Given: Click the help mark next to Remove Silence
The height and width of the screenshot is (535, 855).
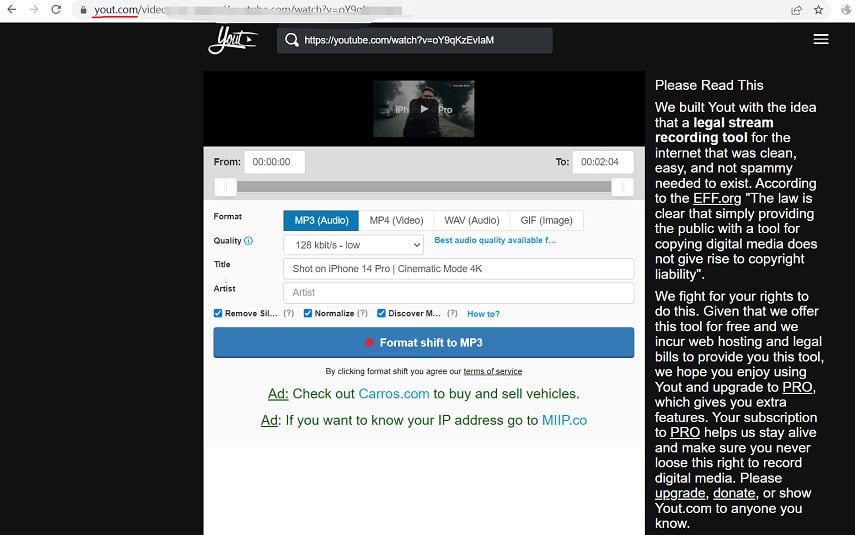Looking at the screenshot, I should tap(288, 313).
